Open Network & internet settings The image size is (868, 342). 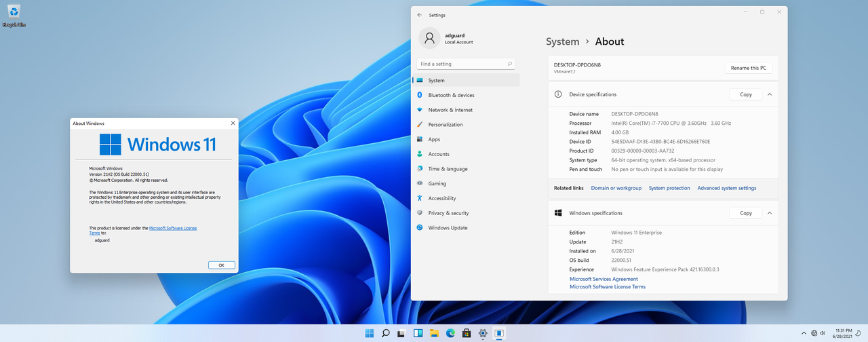[466, 110]
